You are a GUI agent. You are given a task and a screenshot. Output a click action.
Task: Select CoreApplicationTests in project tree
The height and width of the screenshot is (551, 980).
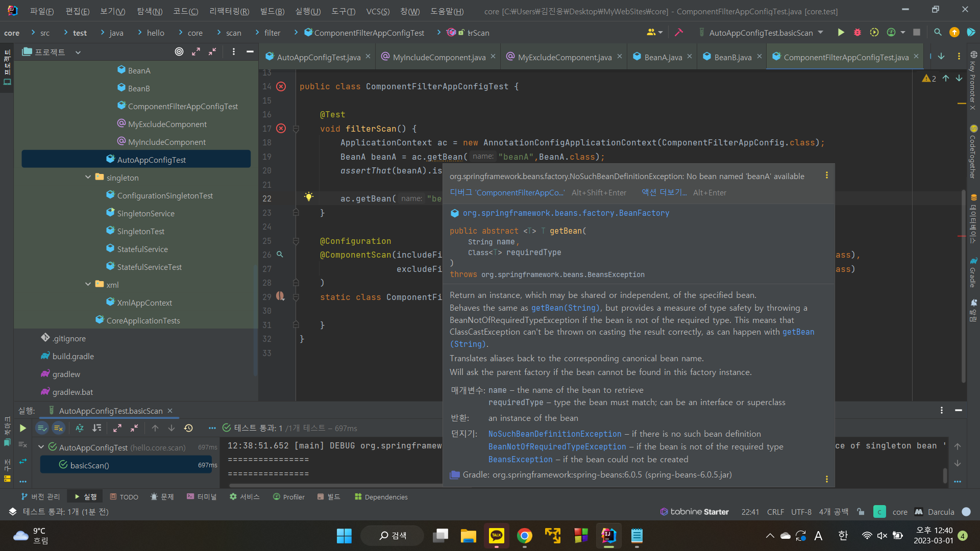click(x=143, y=320)
